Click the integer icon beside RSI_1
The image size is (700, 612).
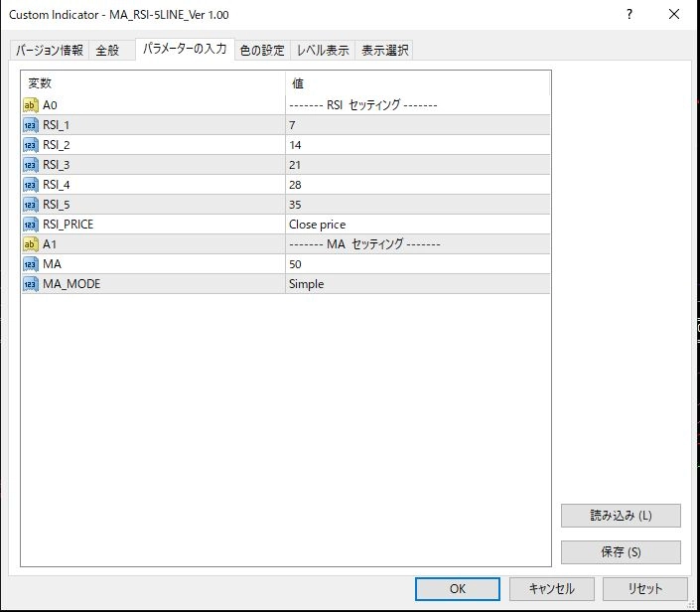pyautogui.click(x=31, y=125)
